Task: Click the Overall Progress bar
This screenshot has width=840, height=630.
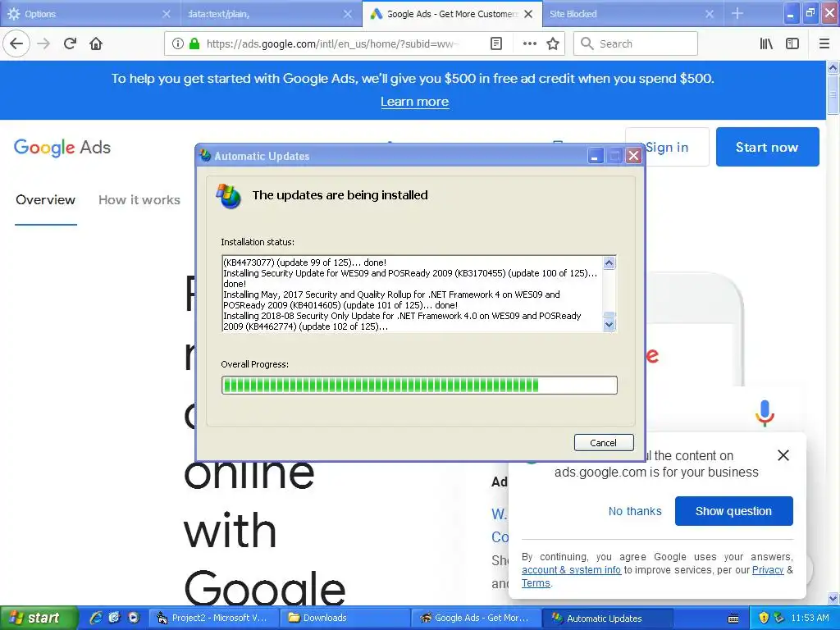Action: [419, 386]
